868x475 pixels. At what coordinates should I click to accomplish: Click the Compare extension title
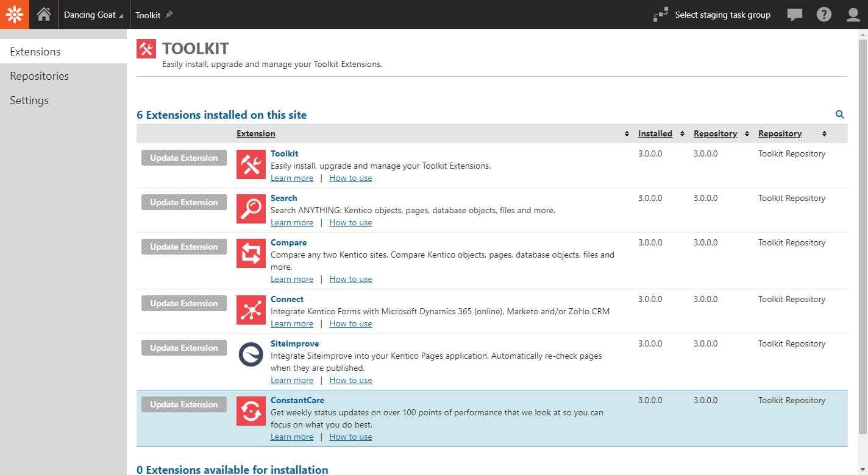click(289, 242)
